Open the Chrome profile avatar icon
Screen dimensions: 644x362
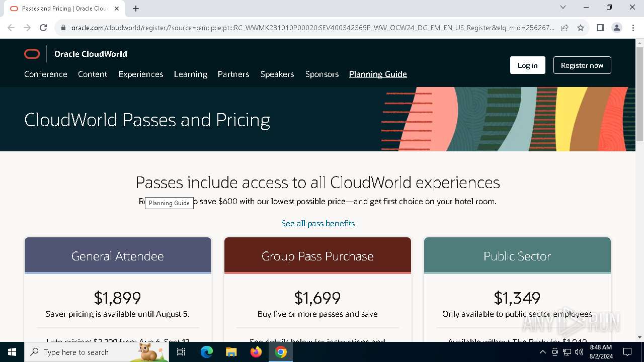[x=617, y=28]
